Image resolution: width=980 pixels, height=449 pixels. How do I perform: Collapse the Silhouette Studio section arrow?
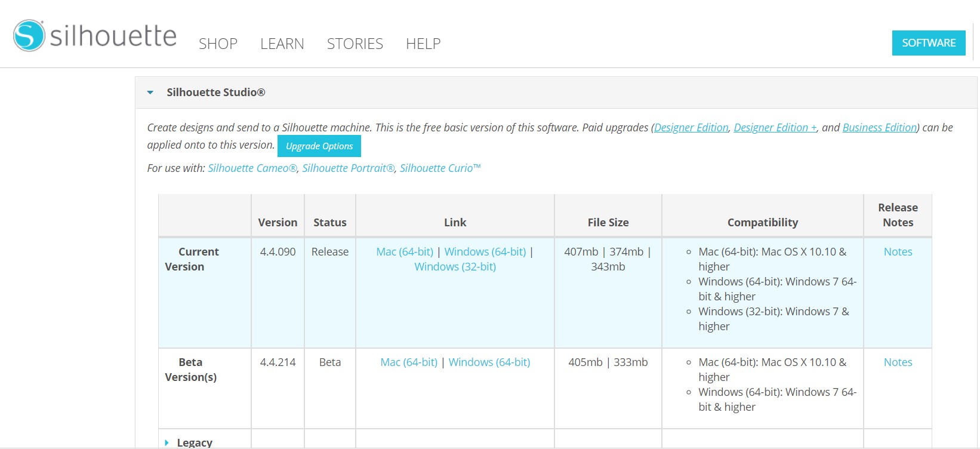coord(150,93)
